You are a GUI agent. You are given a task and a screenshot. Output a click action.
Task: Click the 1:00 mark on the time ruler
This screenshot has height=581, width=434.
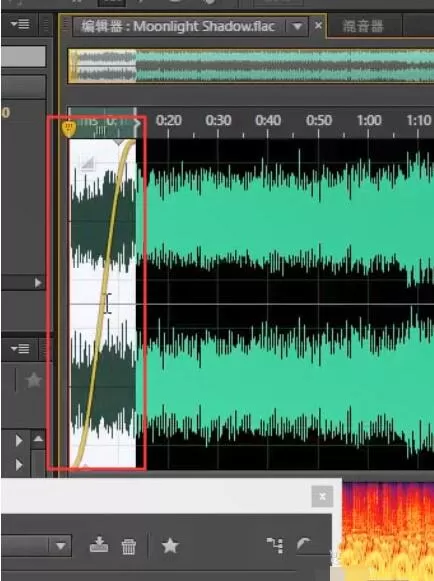369,121
